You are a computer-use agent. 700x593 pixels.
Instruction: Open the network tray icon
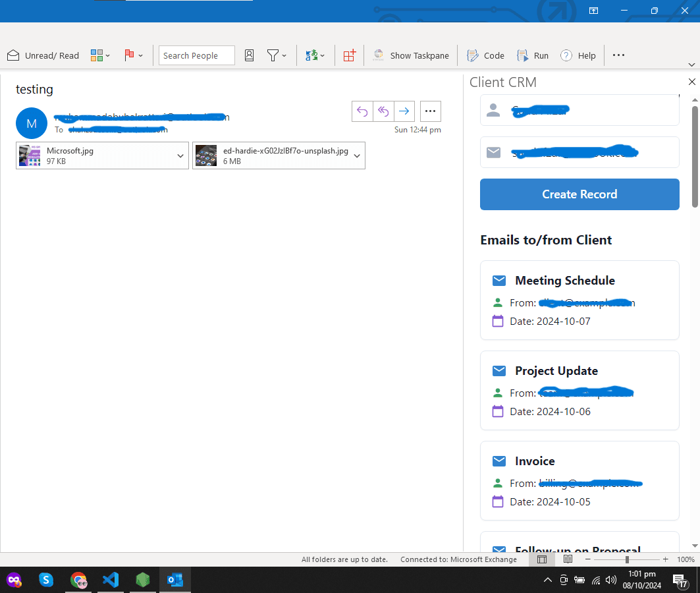pyautogui.click(x=596, y=580)
